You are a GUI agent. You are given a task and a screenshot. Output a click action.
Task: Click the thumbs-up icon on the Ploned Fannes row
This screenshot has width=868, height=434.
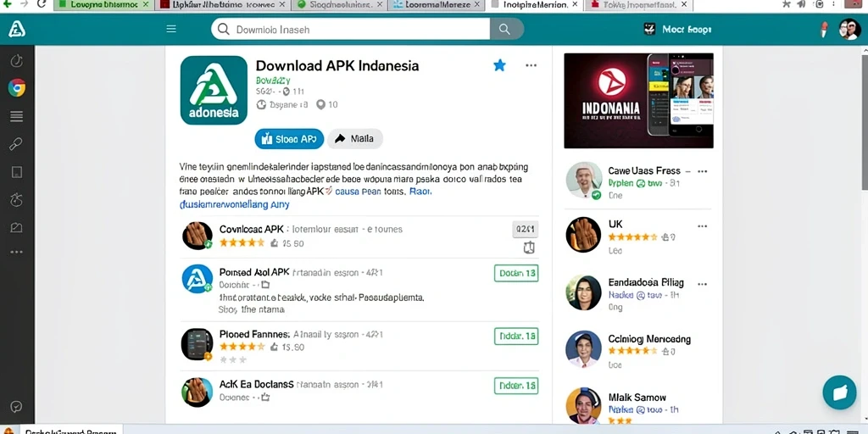pyautogui.click(x=274, y=347)
